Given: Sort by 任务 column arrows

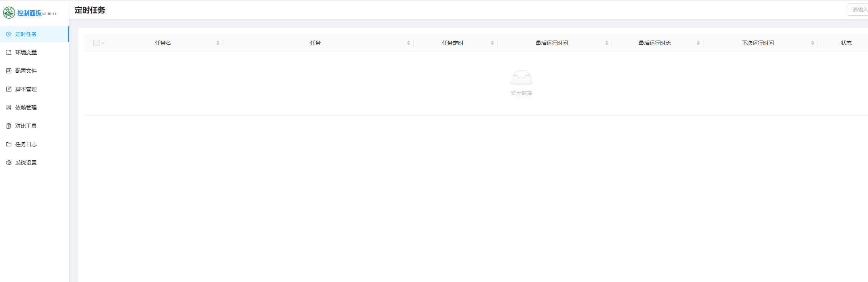Looking at the screenshot, I should pyautogui.click(x=408, y=43).
